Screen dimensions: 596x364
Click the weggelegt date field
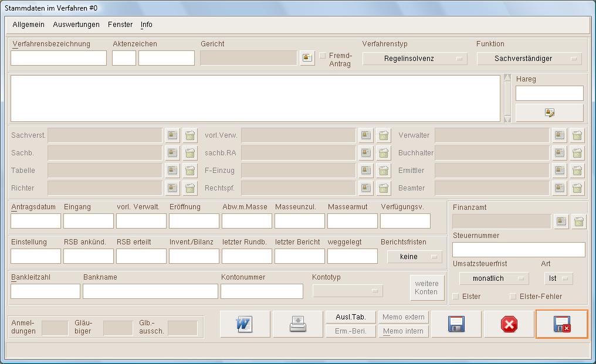point(353,256)
